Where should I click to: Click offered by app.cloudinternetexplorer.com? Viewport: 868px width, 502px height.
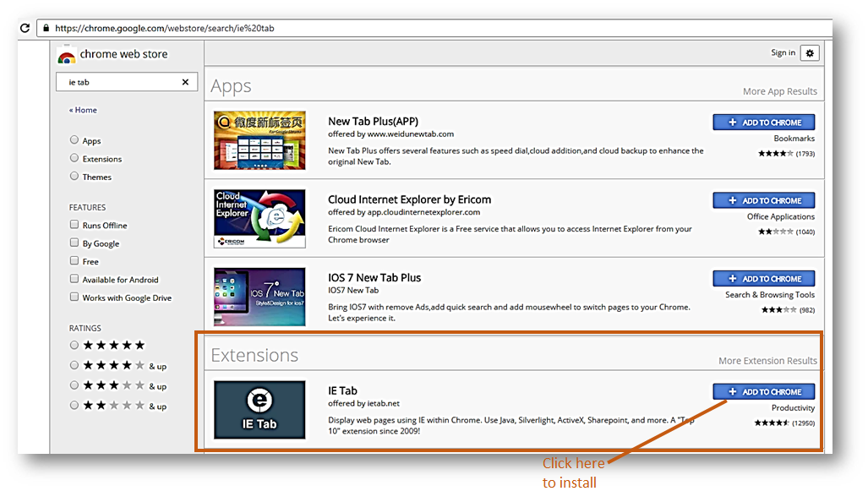(x=404, y=212)
